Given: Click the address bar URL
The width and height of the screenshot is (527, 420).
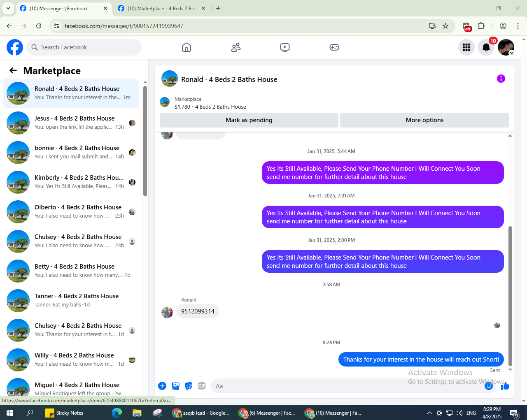Looking at the screenshot, I should coord(124,26).
